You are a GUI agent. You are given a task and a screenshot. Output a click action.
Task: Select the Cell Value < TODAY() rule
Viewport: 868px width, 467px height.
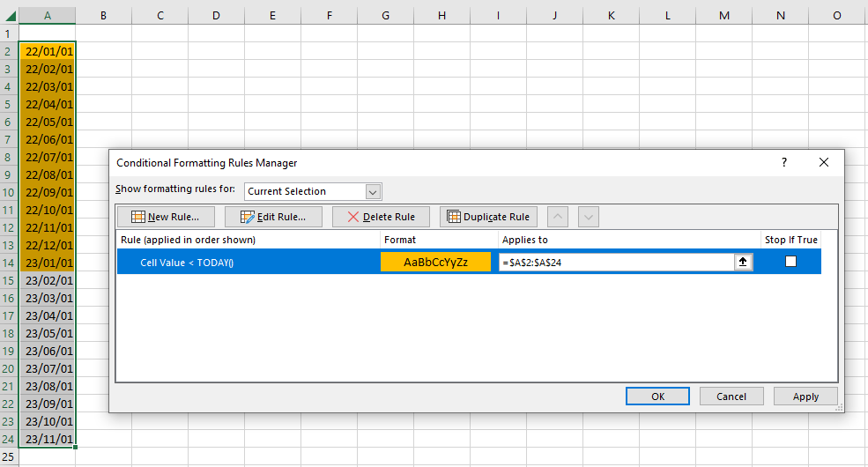click(x=187, y=263)
